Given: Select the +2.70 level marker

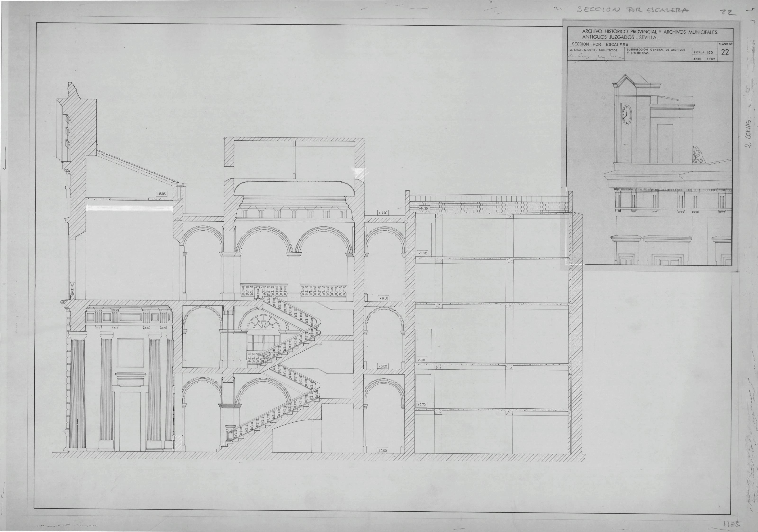Looking at the screenshot, I should [422, 404].
